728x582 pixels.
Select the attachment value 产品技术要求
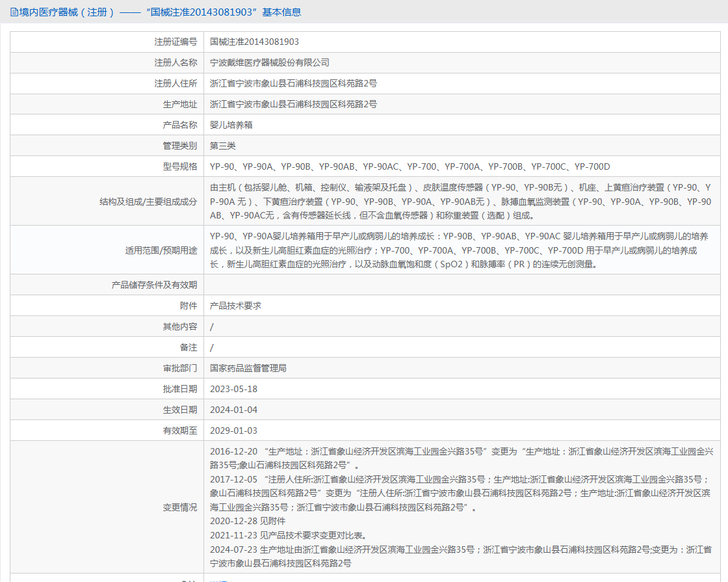[x=235, y=306]
